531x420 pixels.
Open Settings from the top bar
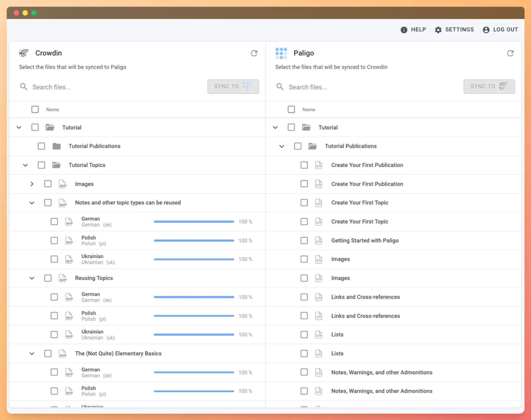(x=454, y=30)
